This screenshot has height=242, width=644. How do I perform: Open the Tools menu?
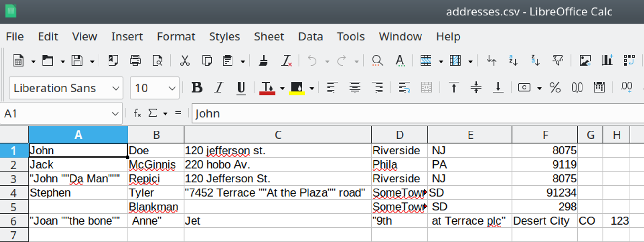[351, 36]
